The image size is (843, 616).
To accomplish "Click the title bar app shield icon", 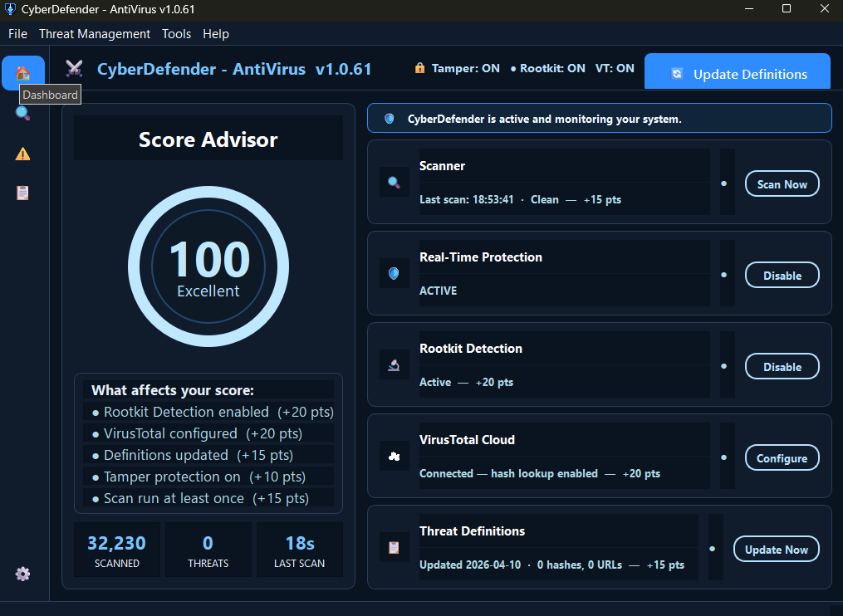I will point(10,9).
